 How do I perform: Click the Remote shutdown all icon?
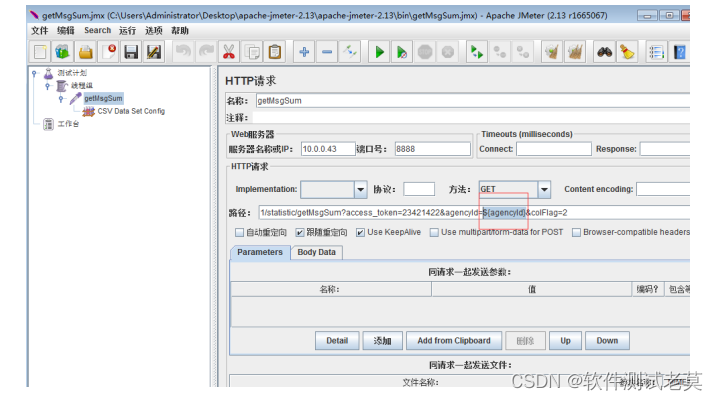pos(522,52)
